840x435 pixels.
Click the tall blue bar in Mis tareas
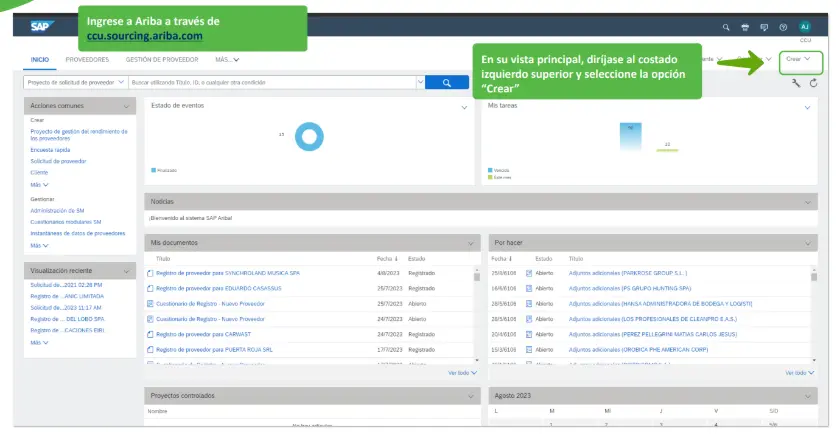pos(631,137)
